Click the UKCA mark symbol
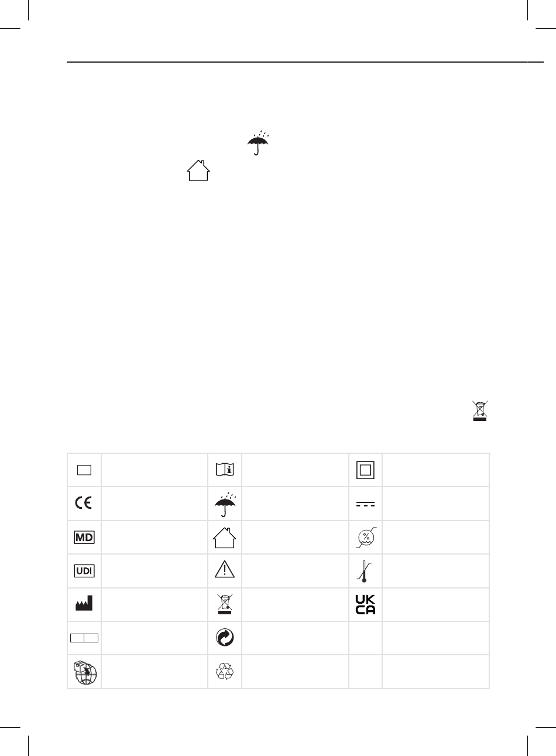 click(x=366, y=605)
